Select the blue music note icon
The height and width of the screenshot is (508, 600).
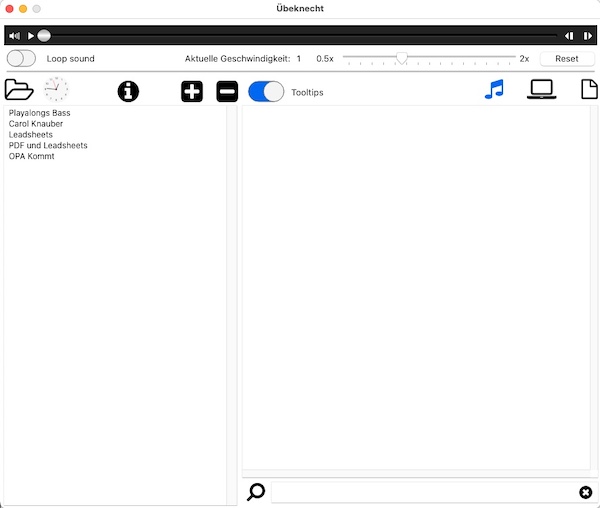pyautogui.click(x=494, y=90)
